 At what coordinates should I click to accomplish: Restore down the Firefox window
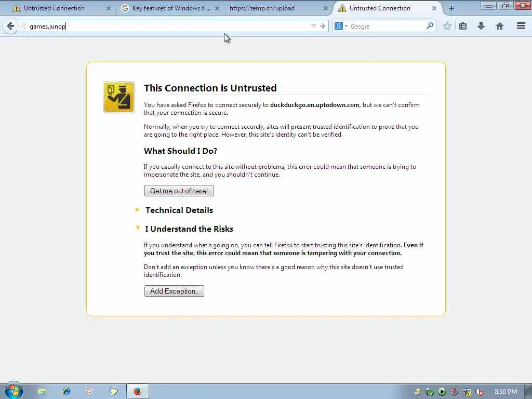[506, 5]
